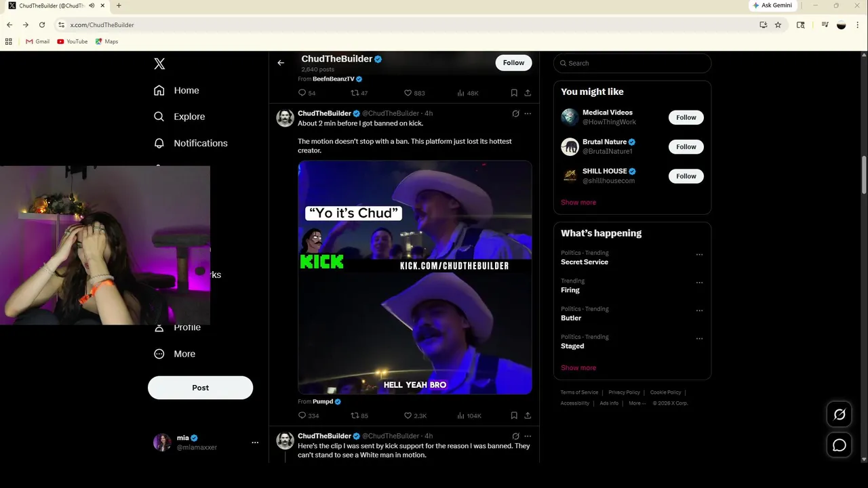
Task: Open options for Secret Service trend
Action: click(699, 255)
